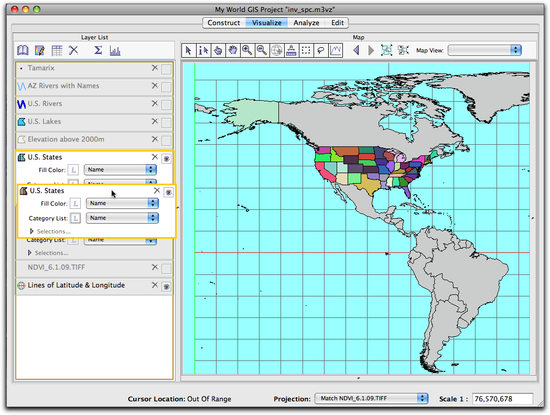The height and width of the screenshot is (415, 550).
Task: Toggle visibility of U.S. Rivers layer
Action: (x=166, y=105)
